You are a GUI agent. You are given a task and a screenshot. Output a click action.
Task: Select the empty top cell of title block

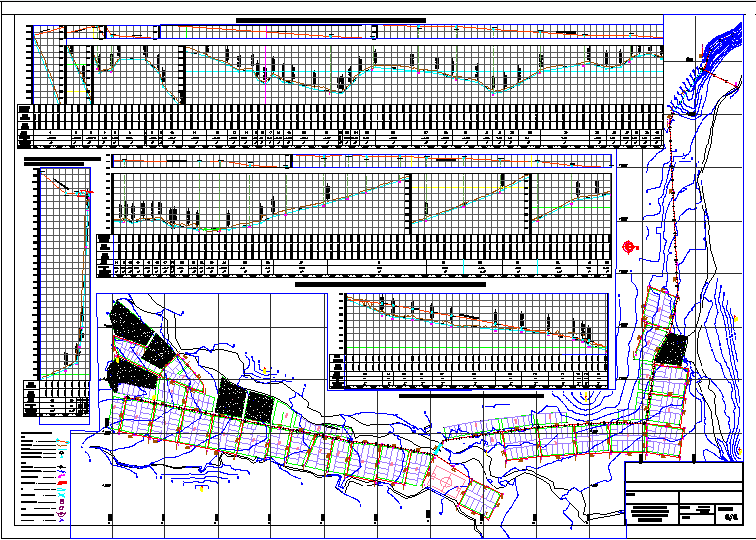[685, 473]
